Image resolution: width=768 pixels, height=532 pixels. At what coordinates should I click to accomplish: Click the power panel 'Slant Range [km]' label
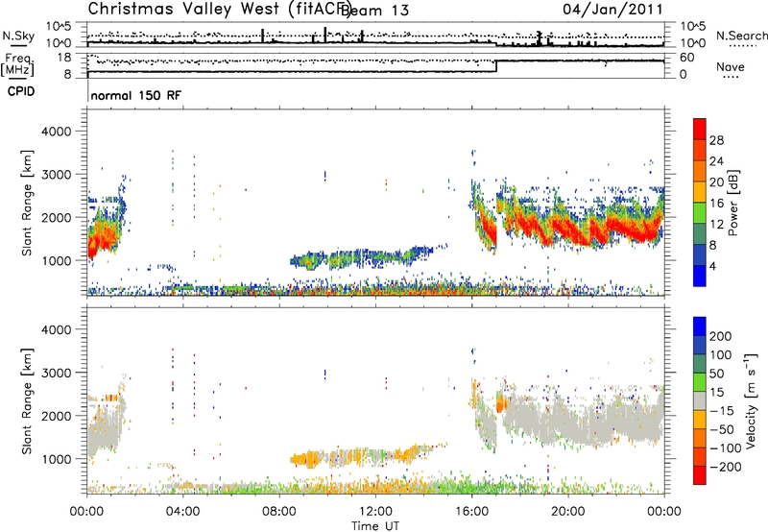coord(27,203)
